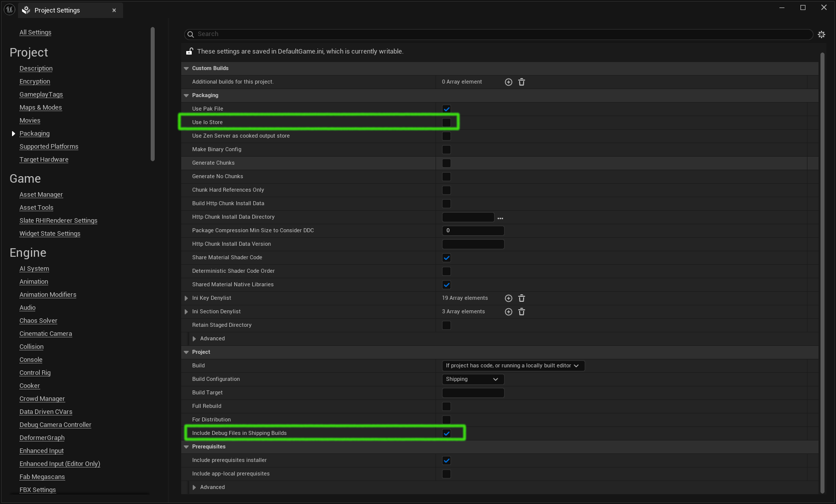Viewport: 836px width, 504px height.
Task: Toggle Shared Material Native Libraries
Action: tap(447, 285)
